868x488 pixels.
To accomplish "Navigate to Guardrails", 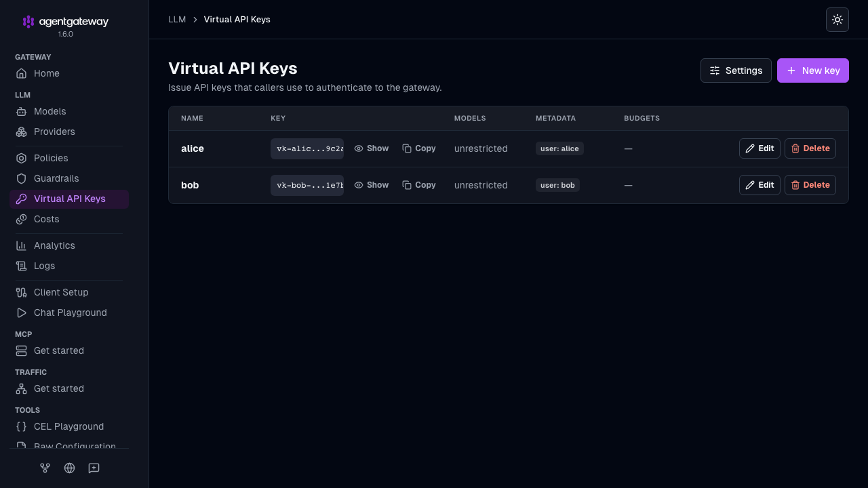I will coord(69,178).
